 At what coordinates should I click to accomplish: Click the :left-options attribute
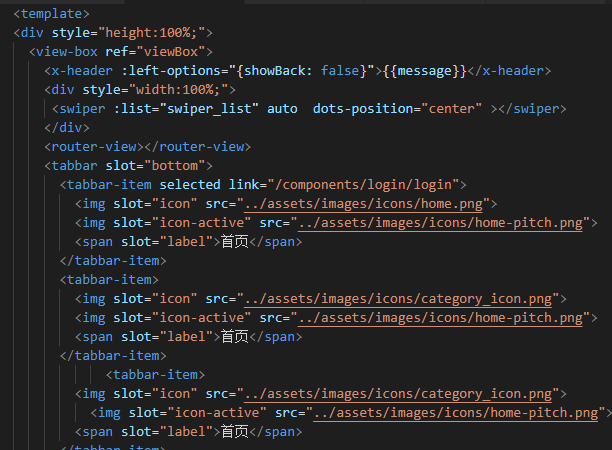point(171,71)
